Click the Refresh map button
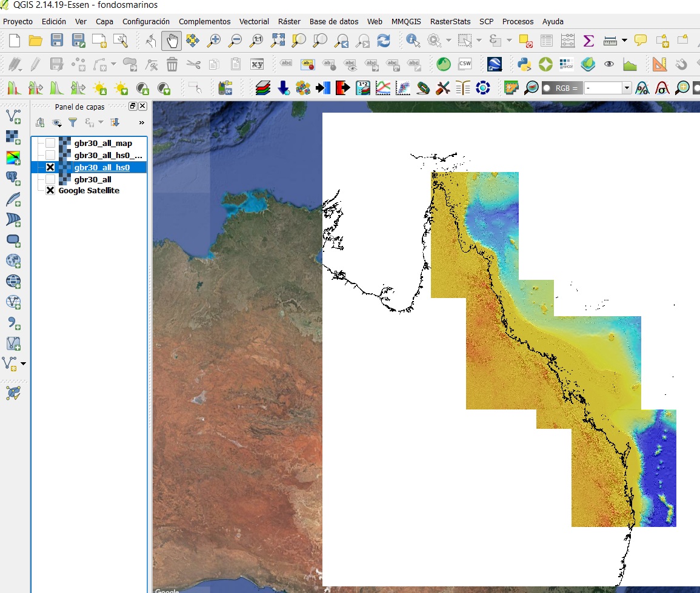The image size is (700, 593). (384, 41)
